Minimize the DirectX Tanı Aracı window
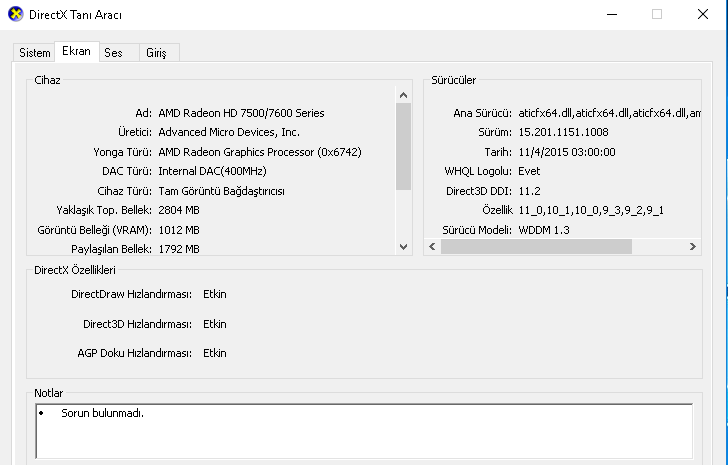The width and height of the screenshot is (728, 465). [x=612, y=14]
